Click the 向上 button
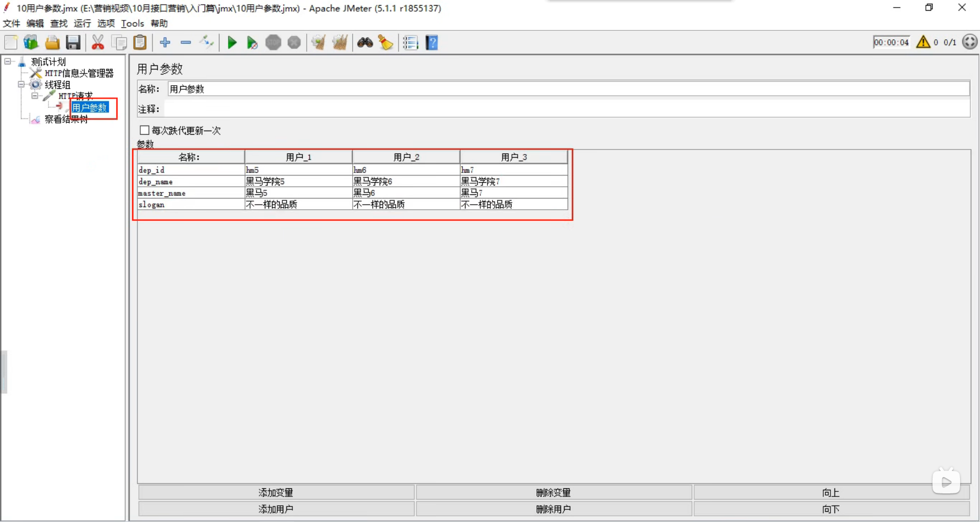 click(x=831, y=492)
